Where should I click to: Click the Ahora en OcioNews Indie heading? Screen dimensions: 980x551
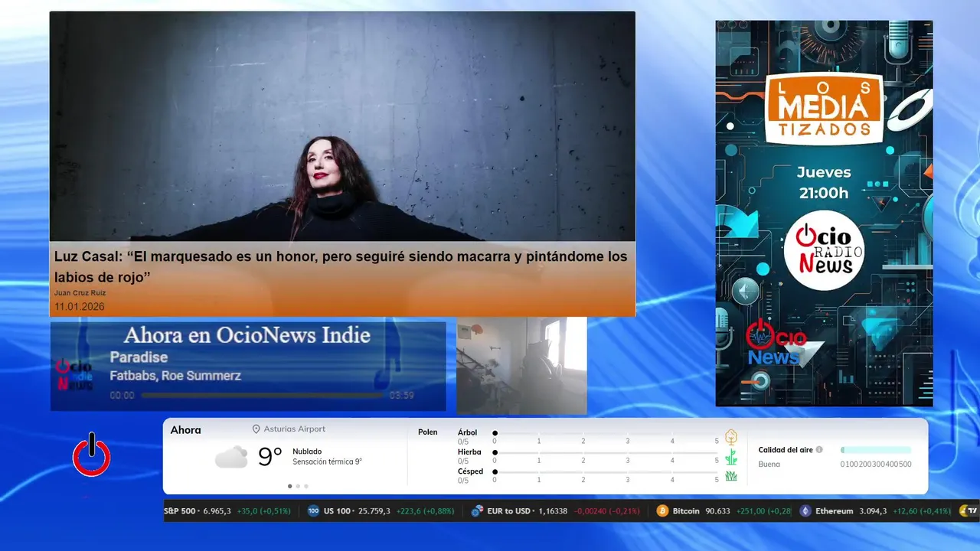point(247,335)
